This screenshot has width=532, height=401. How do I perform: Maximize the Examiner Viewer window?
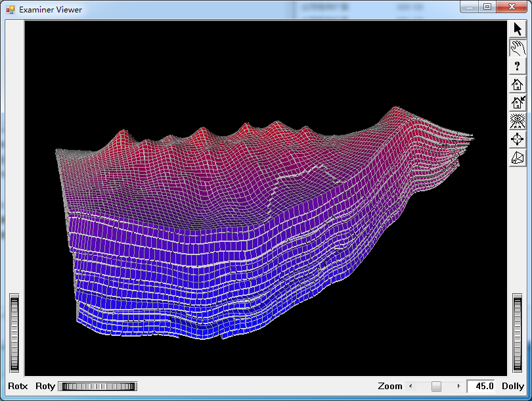487,7
